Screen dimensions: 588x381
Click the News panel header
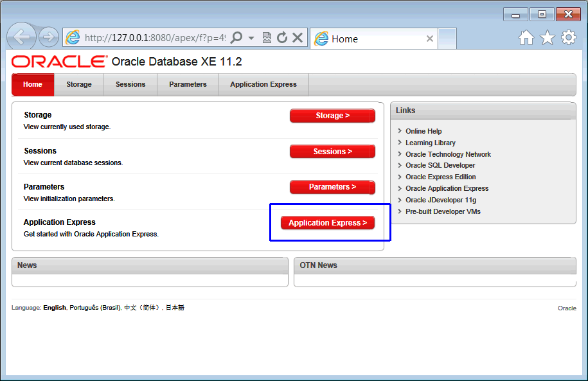pos(150,265)
